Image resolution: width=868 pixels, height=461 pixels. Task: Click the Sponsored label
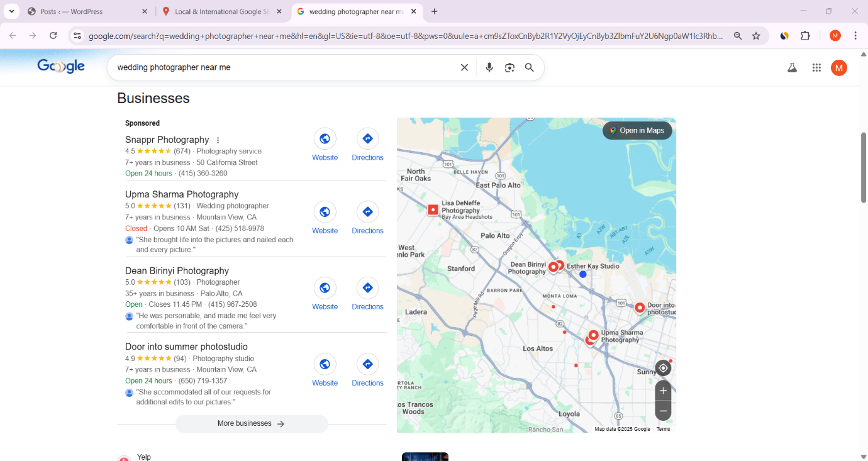pyautogui.click(x=142, y=123)
